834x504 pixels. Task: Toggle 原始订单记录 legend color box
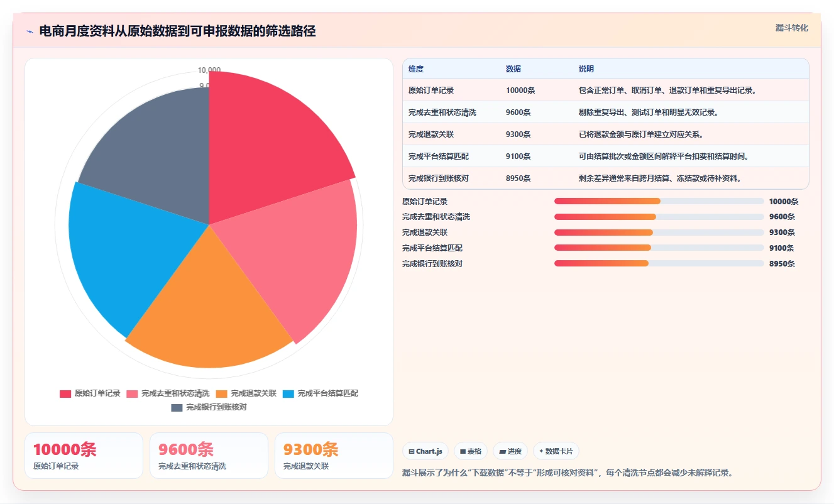pos(65,393)
